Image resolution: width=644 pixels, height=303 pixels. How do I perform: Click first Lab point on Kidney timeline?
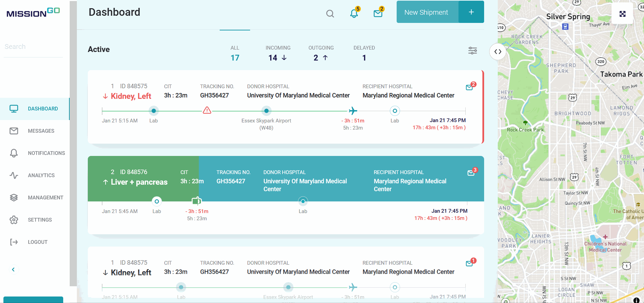coord(154,111)
